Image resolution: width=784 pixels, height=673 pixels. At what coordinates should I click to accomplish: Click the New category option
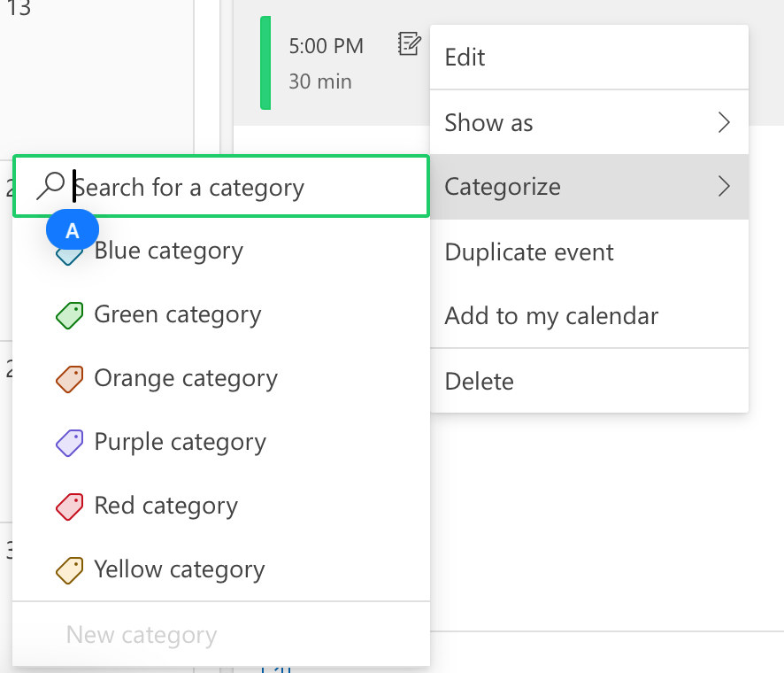coord(141,634)
